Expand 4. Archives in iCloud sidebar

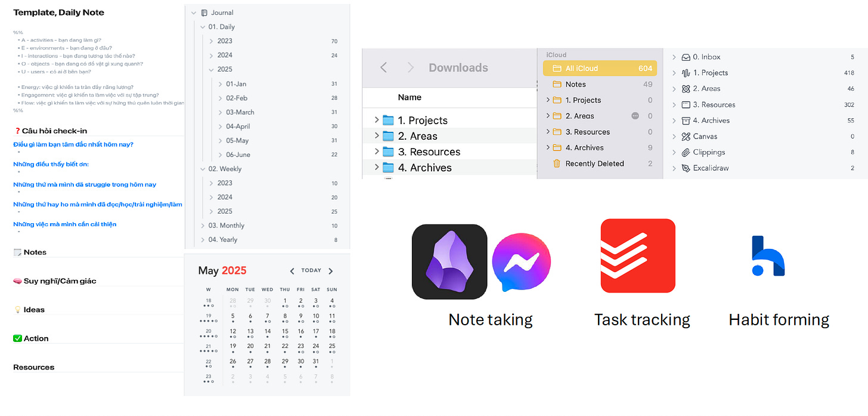(x=548, y=147)
